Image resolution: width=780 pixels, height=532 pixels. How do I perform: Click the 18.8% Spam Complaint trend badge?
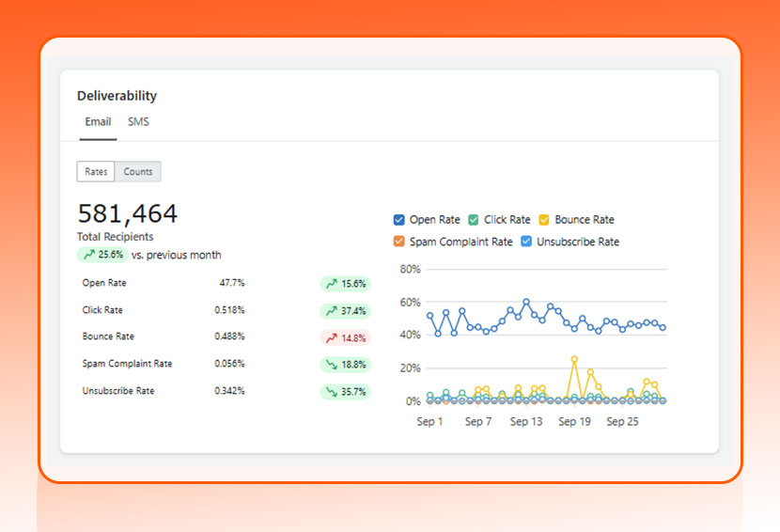pos(345,365)
